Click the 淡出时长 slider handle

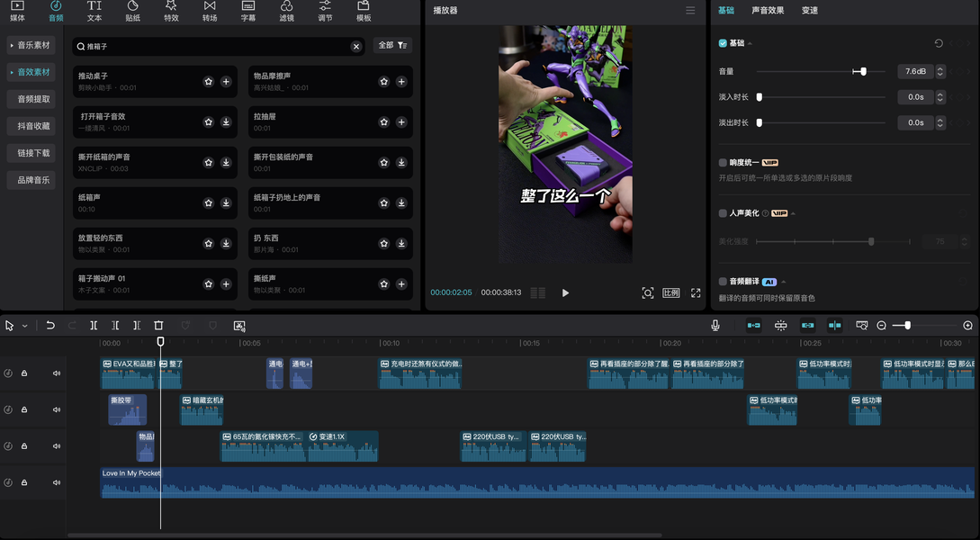tap(760, 122)
